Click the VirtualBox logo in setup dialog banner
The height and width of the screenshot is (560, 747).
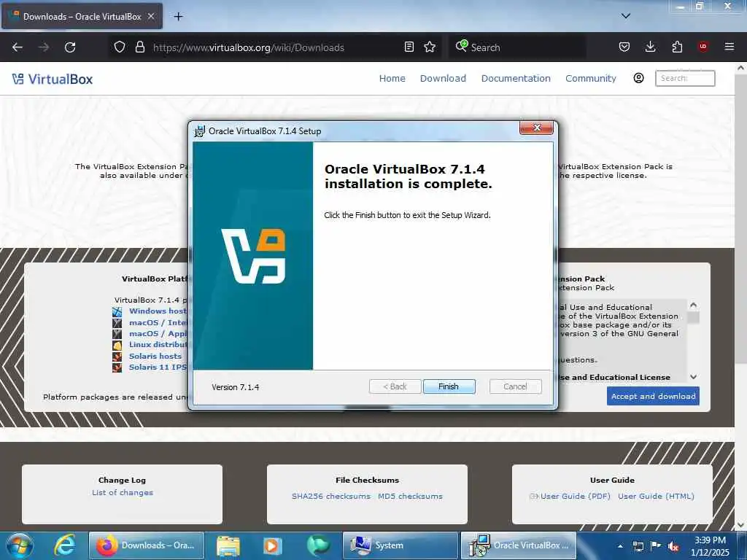click(253, 256)
